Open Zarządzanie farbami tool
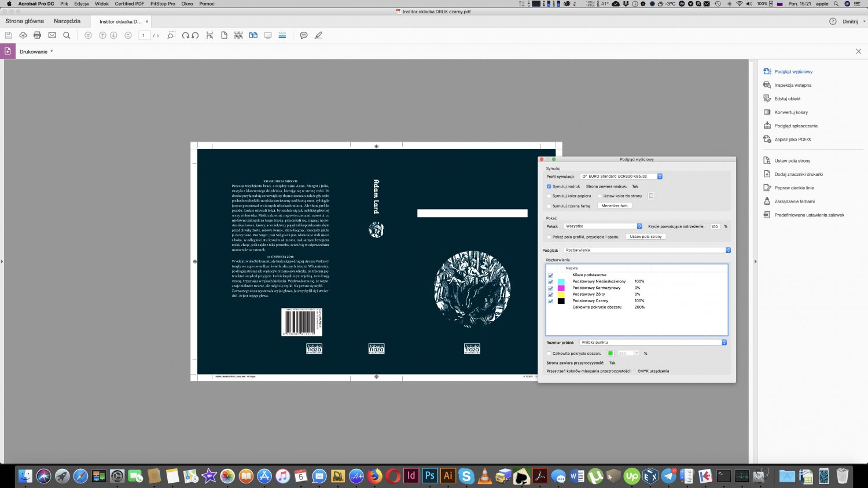 [x=789, y=201]
